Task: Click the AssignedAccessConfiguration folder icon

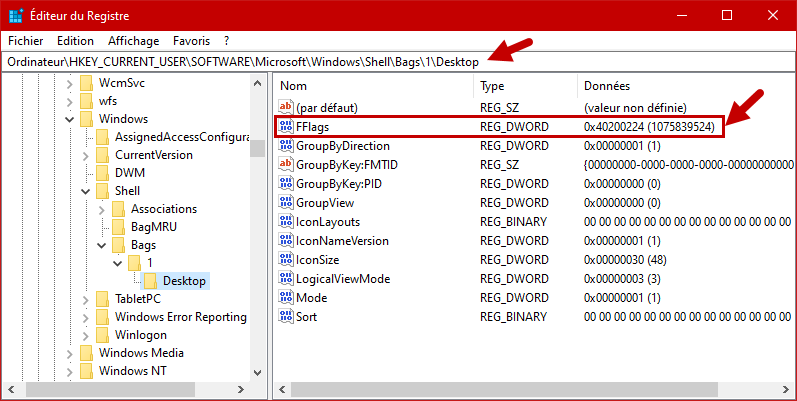Action: pyautogui.click(x=103, y=137)
